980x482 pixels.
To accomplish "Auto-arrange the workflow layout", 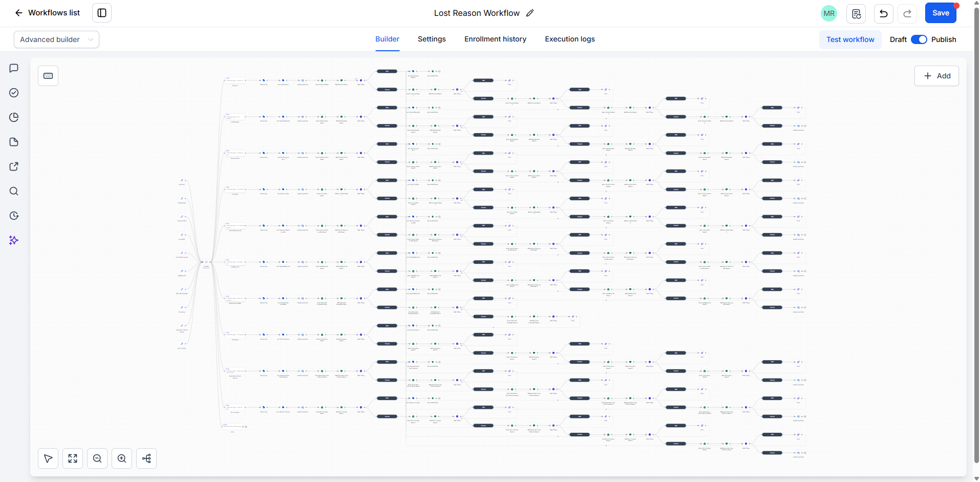I will click(146, 458).
